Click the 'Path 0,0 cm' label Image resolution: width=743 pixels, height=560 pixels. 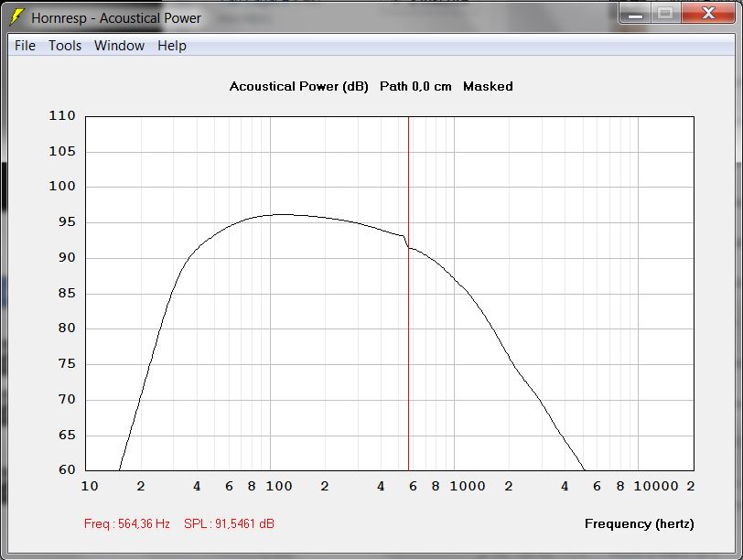(x=415, y=86)
